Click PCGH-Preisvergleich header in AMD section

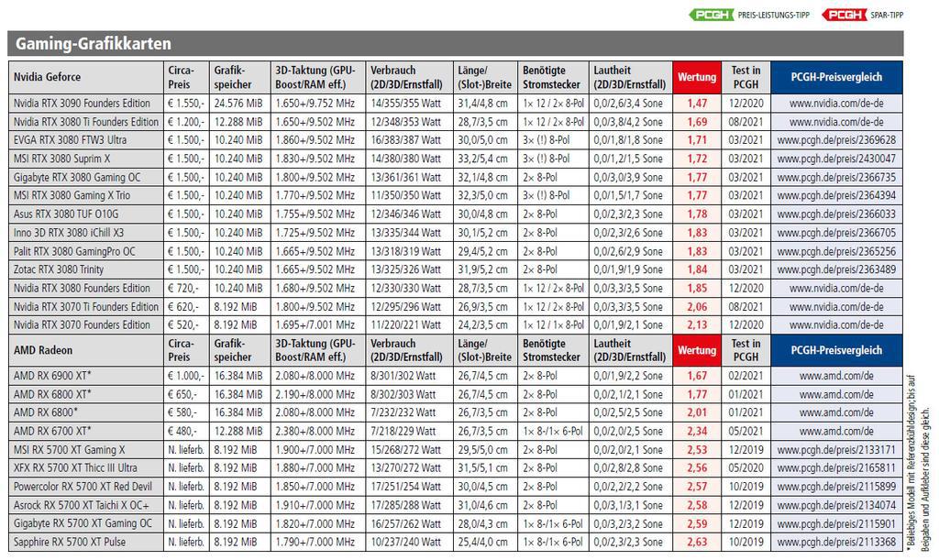836,351
